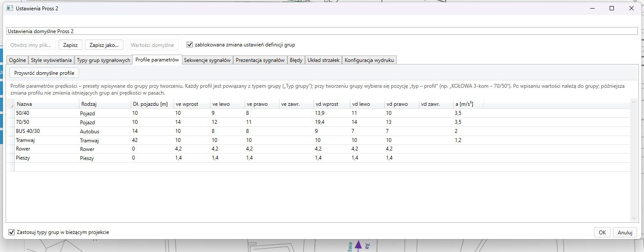
Task: Click the a [m/s²] column header
Action: coord(468,104)
